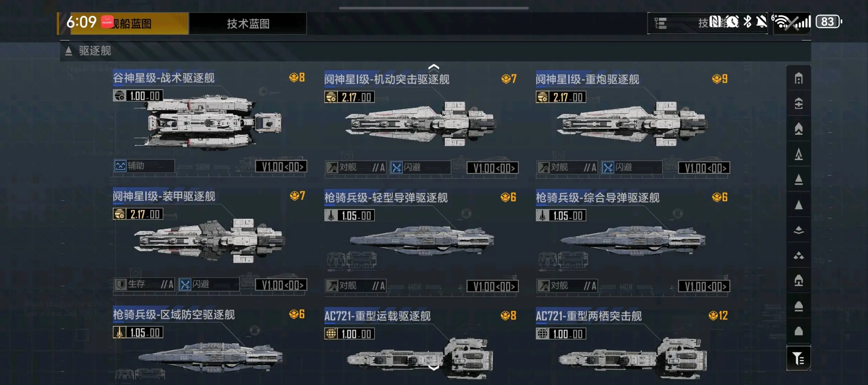Screen dimensions: 868x385
Task: Click the evasion icon next to 闪避 on 阋神星I级-重炮驱逐舰
Action: 608,167
